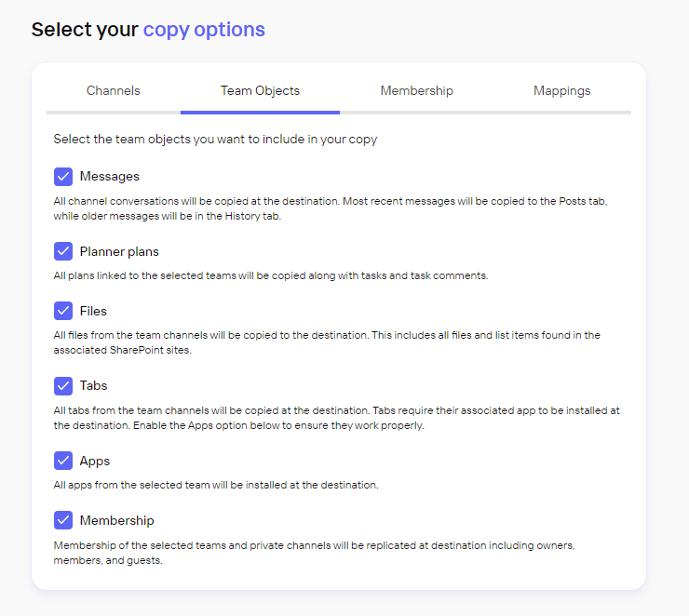Screen dimensions: 689x616
Task: Go to the Mappings tab
Action: 561,91
